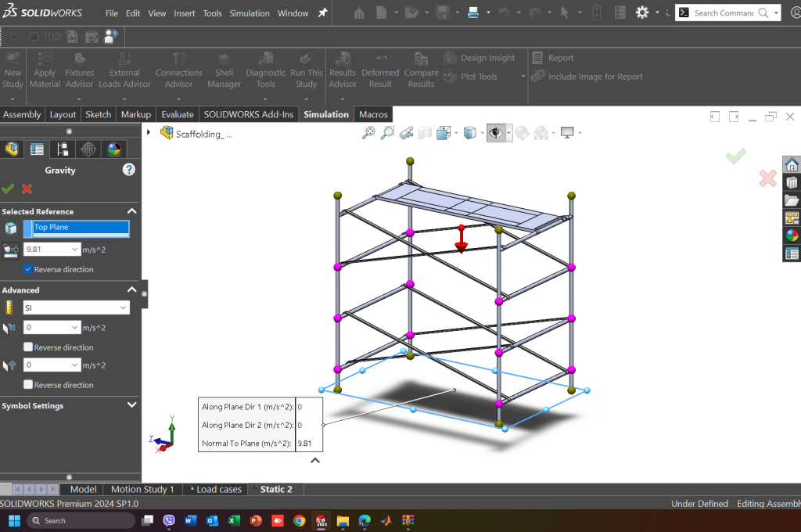
Task: Click the Top Plane reference selection box
Action: pyautogui.click(x=81, y=228)
